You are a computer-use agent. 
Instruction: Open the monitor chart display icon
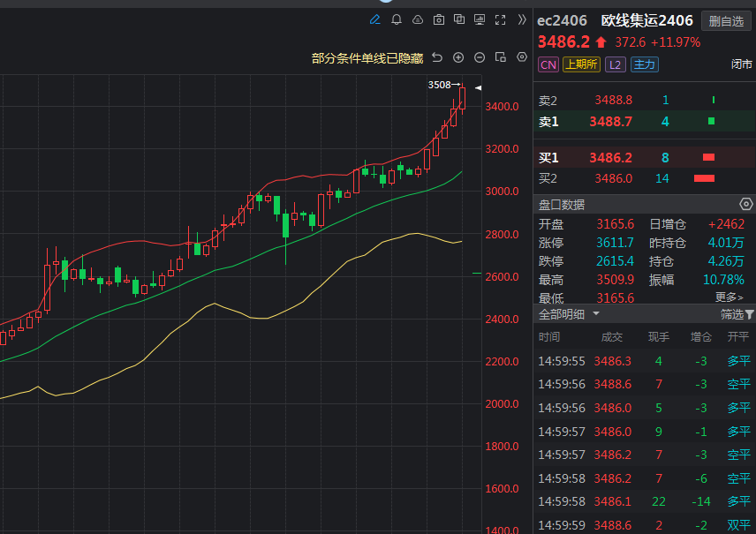[x=480, y=19]
